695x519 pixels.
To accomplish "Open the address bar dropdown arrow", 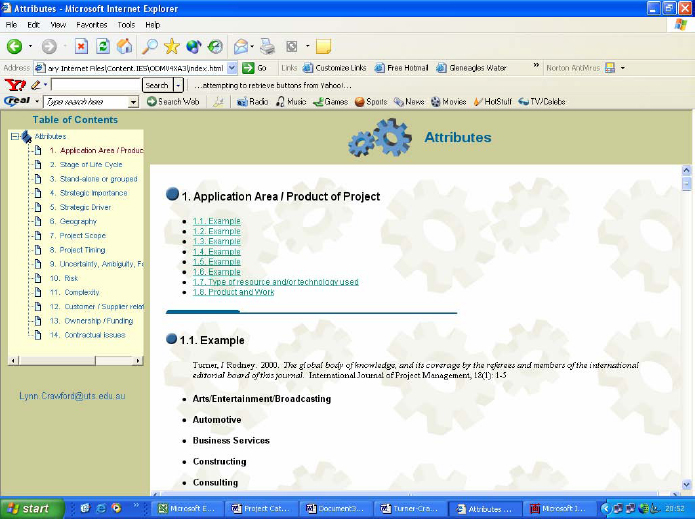I will click(x=232, y=68).
